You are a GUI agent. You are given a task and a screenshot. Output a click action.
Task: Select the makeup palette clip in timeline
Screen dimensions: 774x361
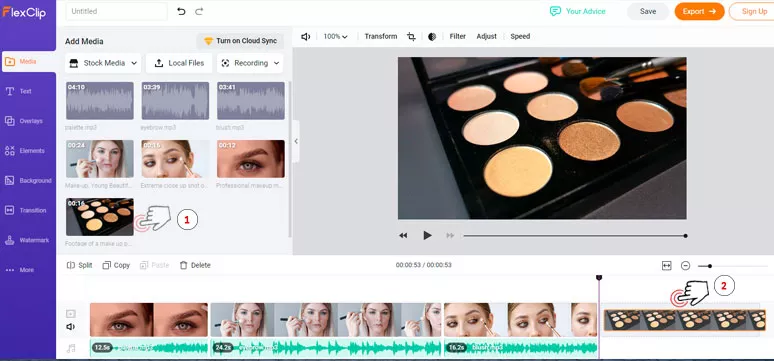[x=685, y=320]
